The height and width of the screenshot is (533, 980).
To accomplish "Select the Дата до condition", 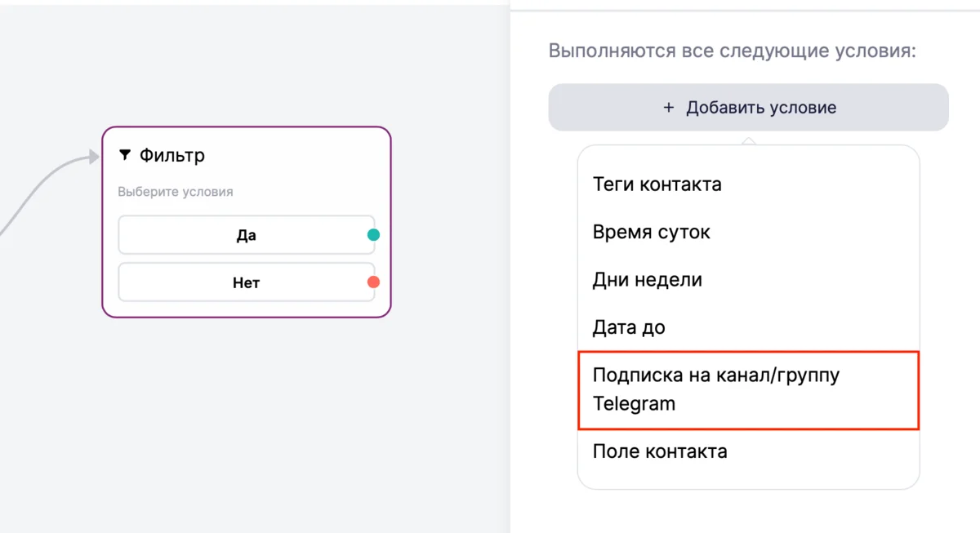I will point(628,328).
